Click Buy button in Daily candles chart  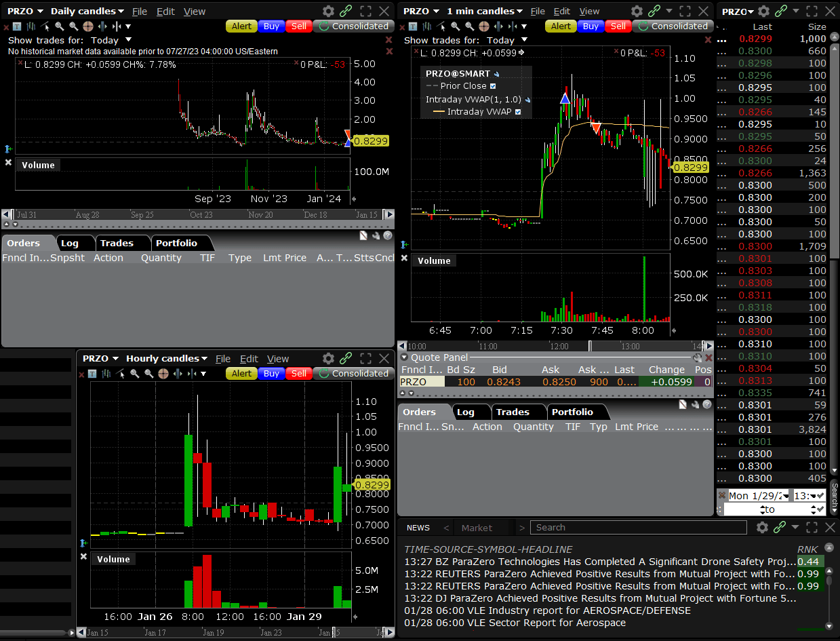(x=271, y=26)
